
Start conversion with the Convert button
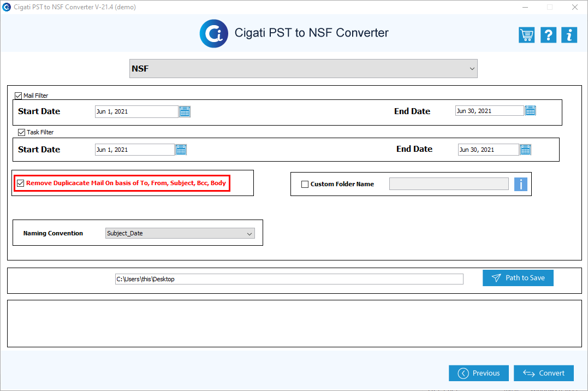tap(544, 373)
